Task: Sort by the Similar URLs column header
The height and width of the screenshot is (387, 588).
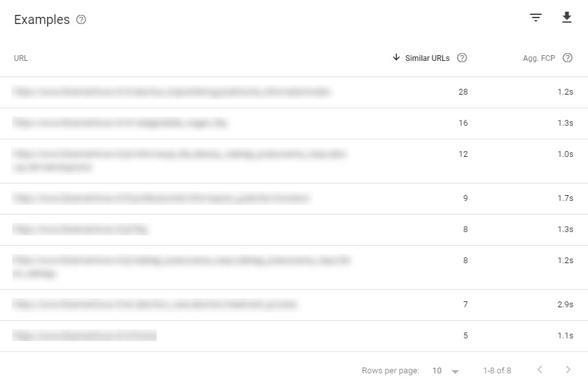Action: tap(427, 58)
